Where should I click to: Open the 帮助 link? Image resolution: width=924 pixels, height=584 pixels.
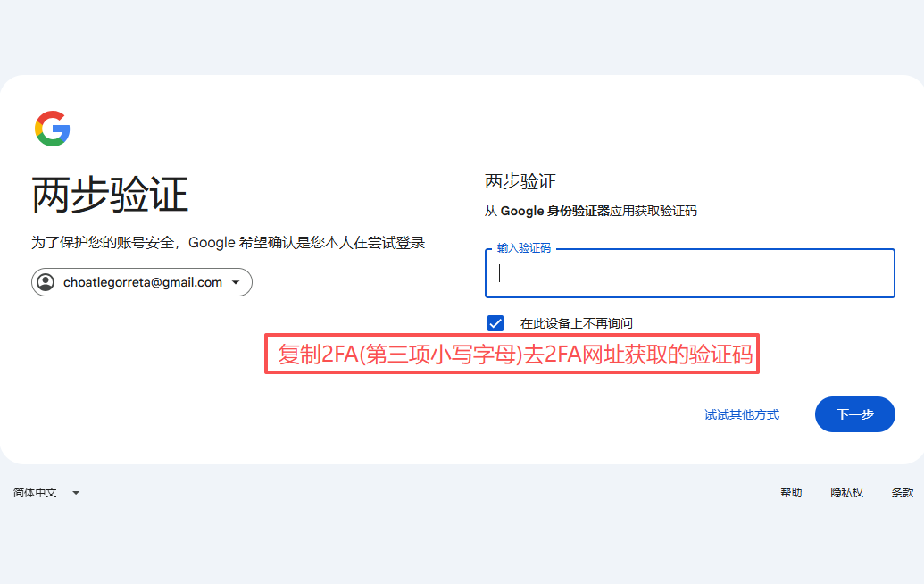pyautogui.click(x=791, y=493)
